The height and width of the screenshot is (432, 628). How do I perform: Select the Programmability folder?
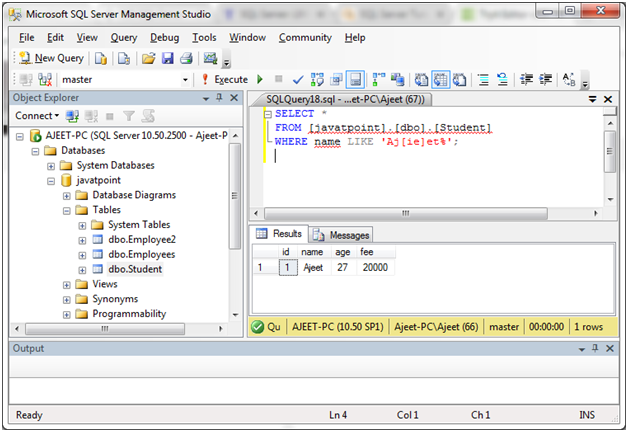(129, 313)
